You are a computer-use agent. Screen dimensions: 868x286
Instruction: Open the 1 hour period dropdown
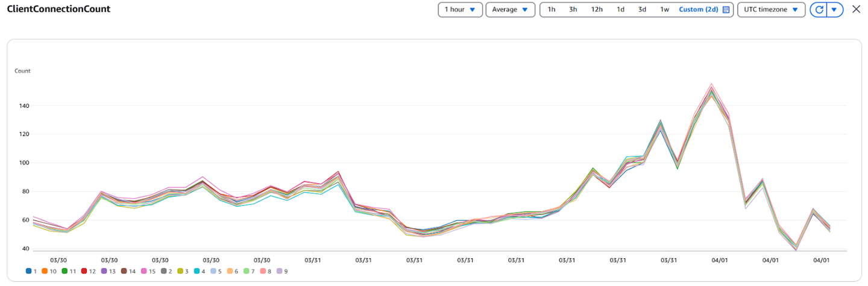tap(461, 10)
